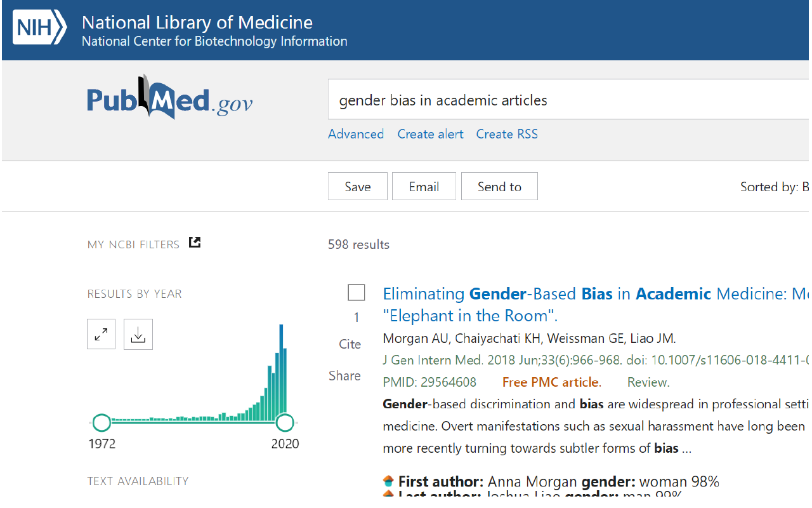Open My NCBI Filters external link icon

[x=195, y=242]
